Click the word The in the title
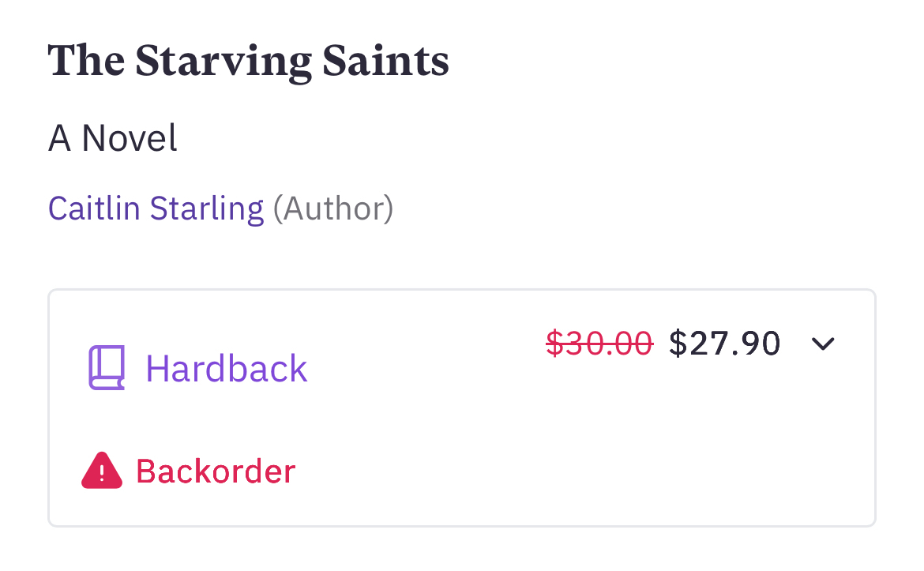 pos(85,62)
